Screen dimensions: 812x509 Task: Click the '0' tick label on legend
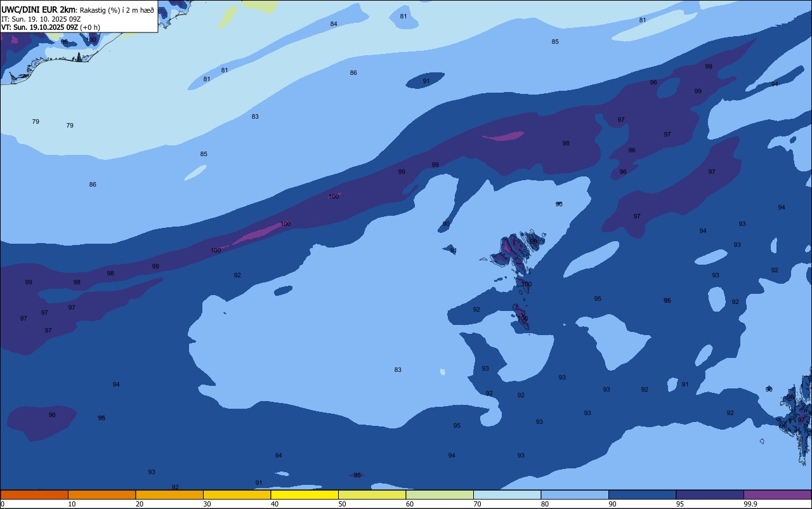click(3, 504)
